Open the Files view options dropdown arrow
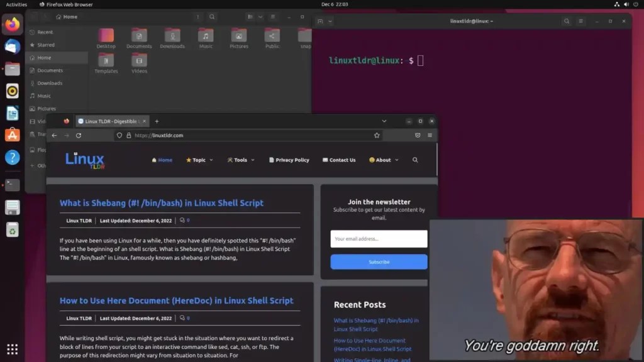This screenshot has width=644, height=362. pos(260,17)
